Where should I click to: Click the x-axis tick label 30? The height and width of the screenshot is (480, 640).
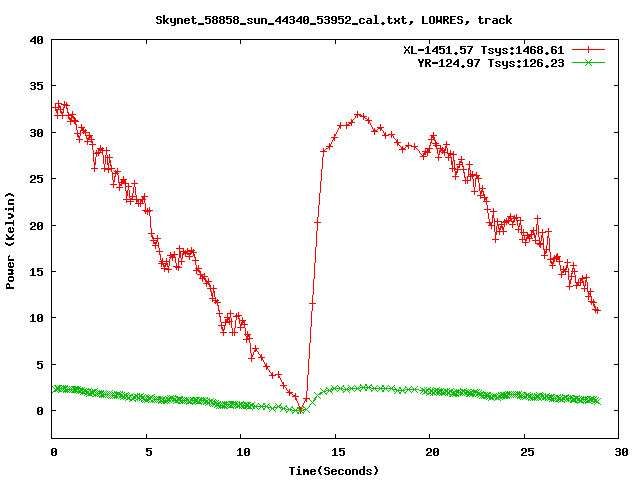pos(621,452)
